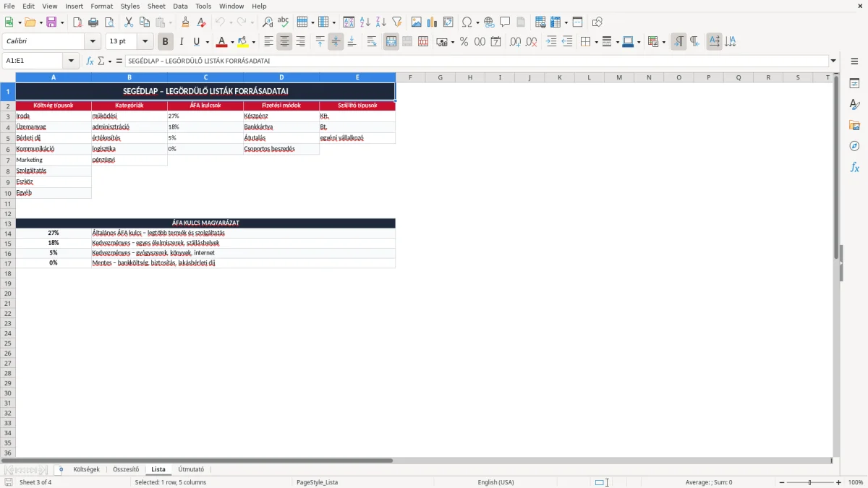
Task: Open the Sidebar Navigator compass icon
Action: click(854, 146)
